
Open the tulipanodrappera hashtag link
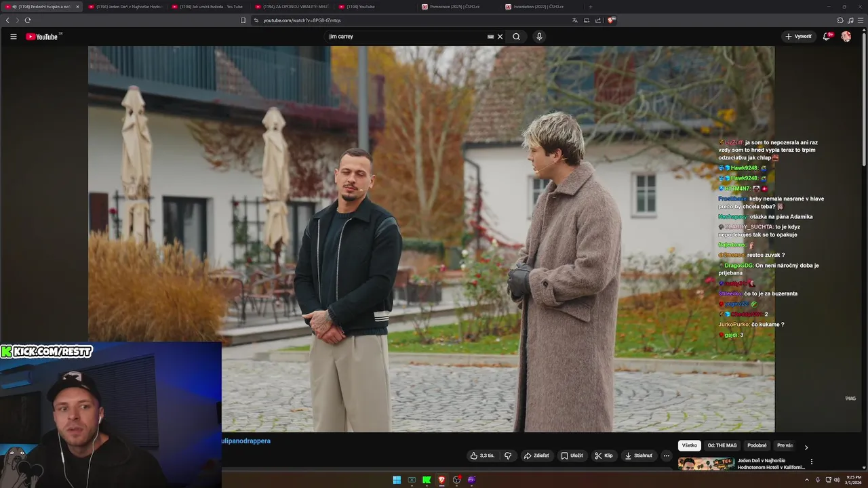click(x=246, y=441)
